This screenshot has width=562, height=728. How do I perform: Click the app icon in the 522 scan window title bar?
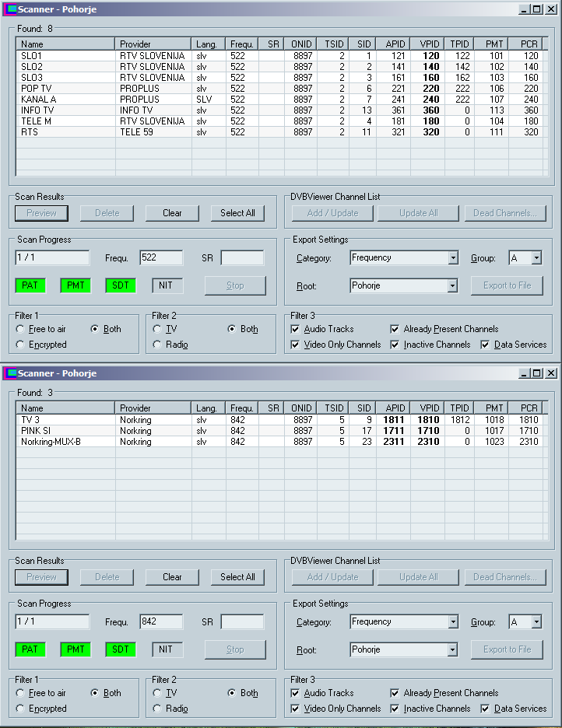11,9
